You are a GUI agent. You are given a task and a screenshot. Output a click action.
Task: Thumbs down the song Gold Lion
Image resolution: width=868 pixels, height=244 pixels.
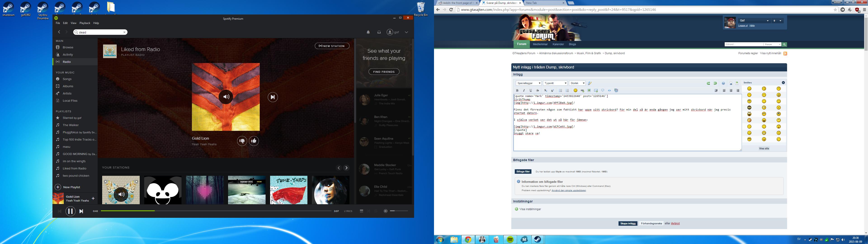[x=242, y=141]
